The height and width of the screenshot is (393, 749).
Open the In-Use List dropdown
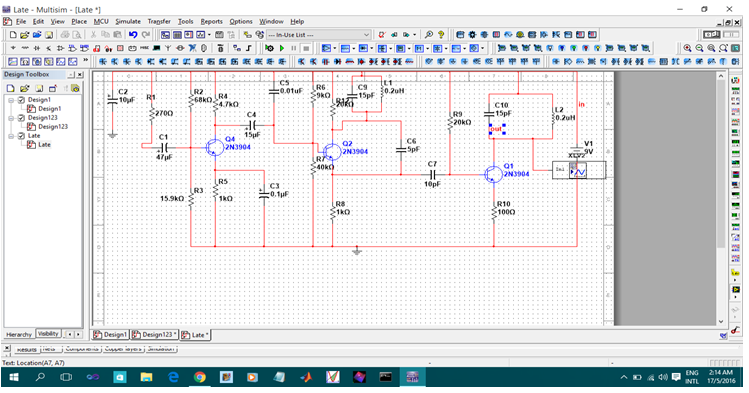click(x=319, y=35)
